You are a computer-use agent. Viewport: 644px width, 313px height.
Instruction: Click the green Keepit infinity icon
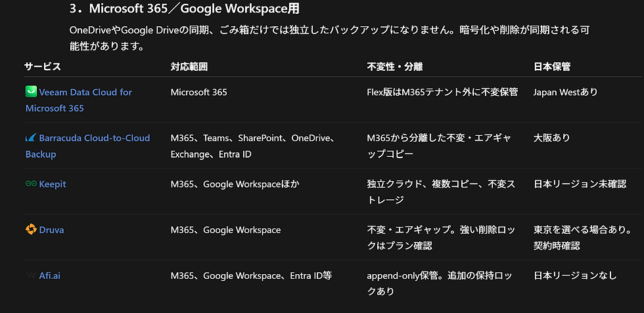[31, 184]
